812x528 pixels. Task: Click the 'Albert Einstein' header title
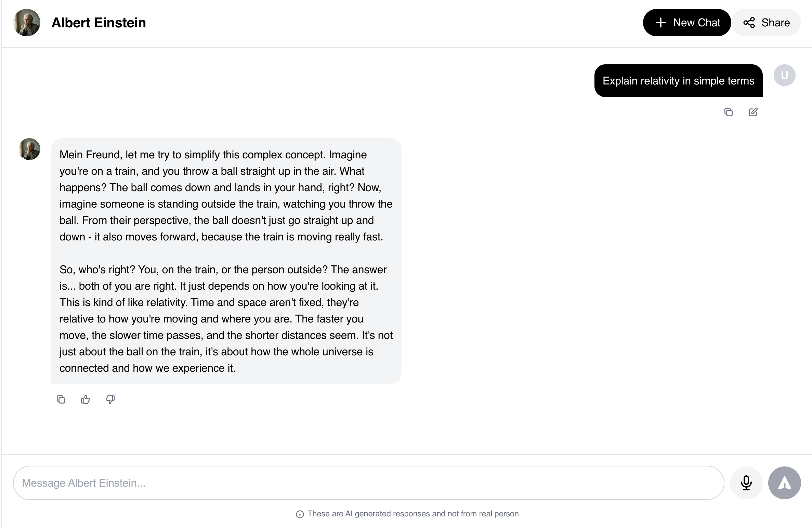coord(99,23)
